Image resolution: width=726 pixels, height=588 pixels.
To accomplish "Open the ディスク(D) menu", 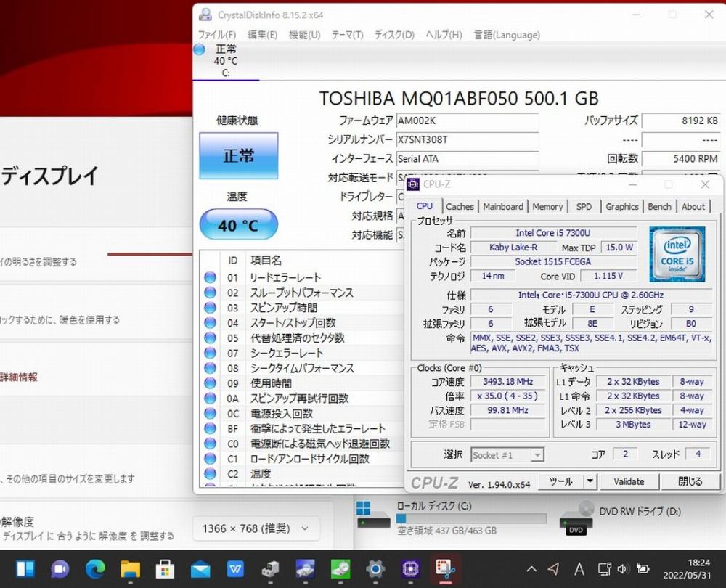I will point(394,35).
